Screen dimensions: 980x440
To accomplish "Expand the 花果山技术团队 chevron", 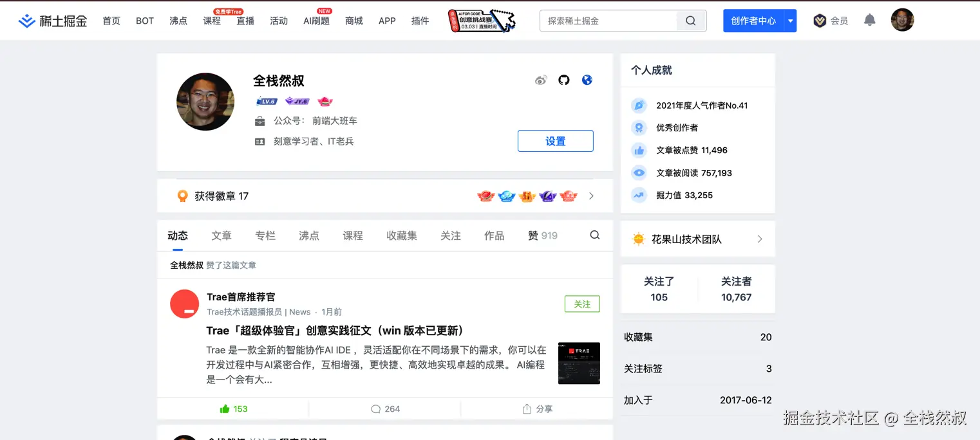I will coord(760,239).
